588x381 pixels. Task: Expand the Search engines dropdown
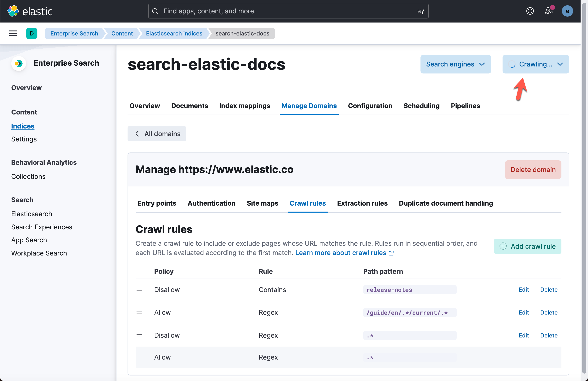(x=456, y=64)
